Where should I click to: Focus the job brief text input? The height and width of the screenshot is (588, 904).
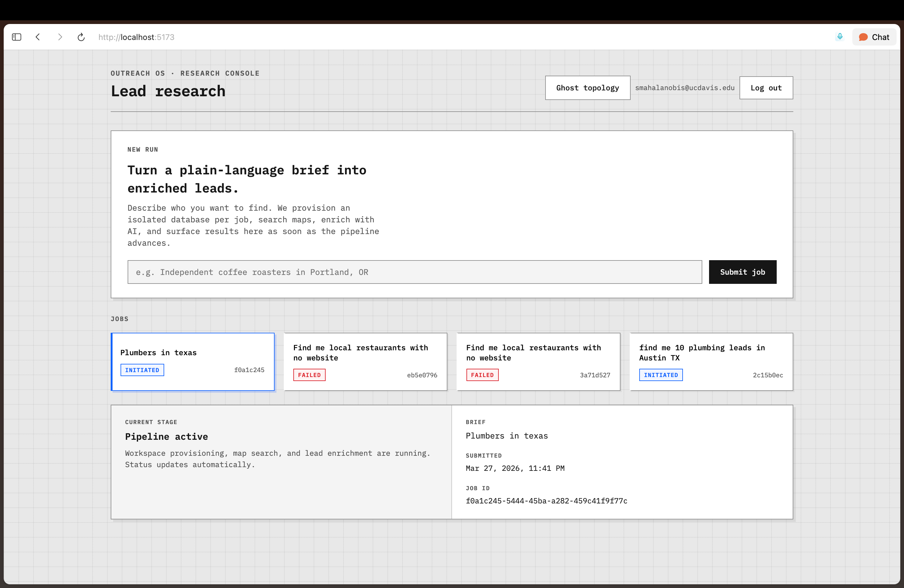pos(414,272)
